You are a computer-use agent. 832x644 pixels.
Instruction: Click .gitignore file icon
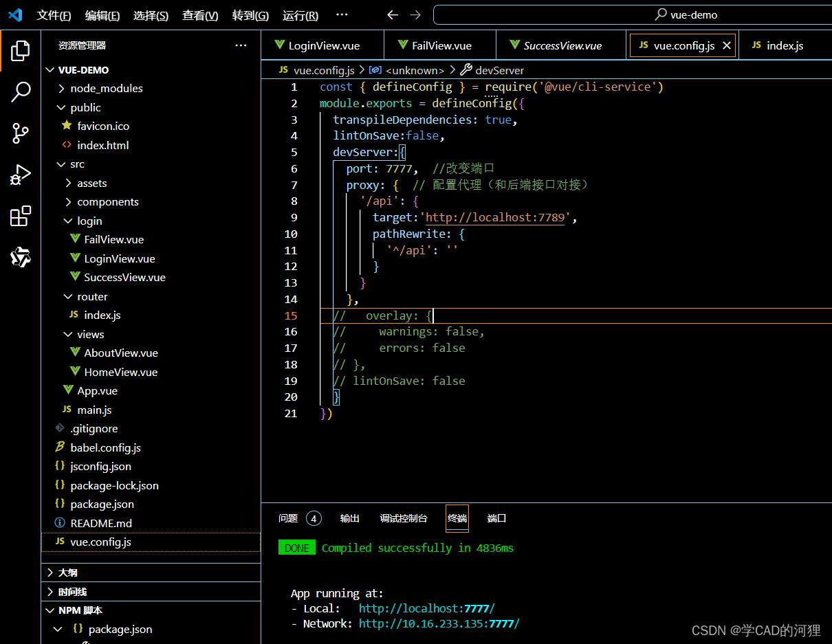tap(60, 428)
